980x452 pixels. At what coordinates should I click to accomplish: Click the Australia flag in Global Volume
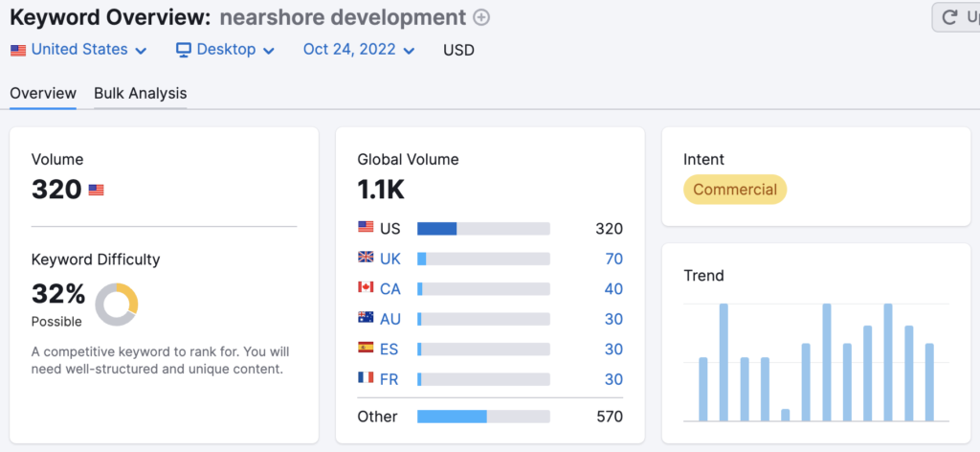[x=366, y=318]
